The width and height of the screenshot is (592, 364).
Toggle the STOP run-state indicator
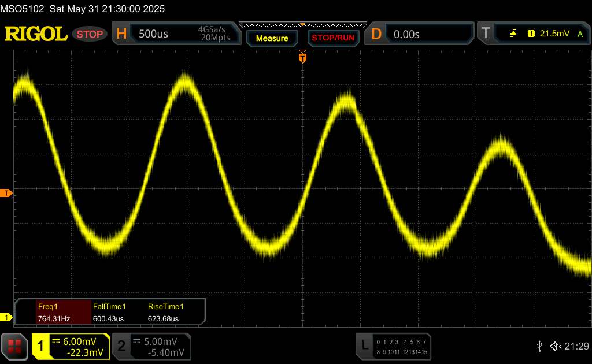click(x=90, y=34)
